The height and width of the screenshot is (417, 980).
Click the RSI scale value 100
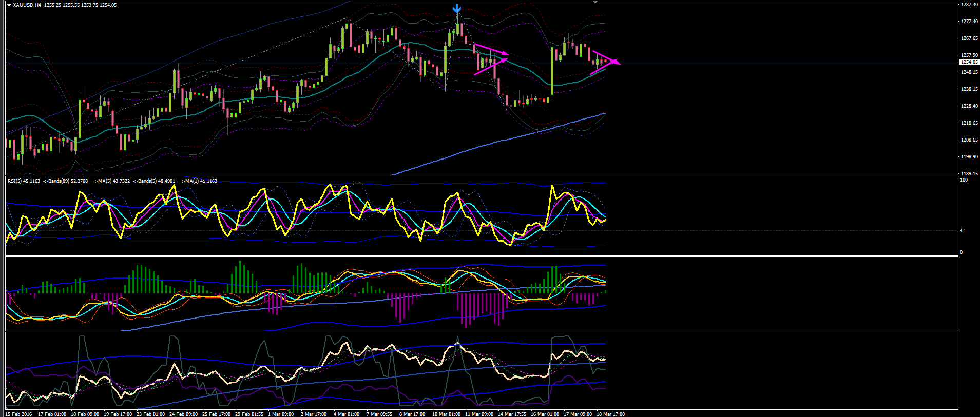[x=964, y=180]
